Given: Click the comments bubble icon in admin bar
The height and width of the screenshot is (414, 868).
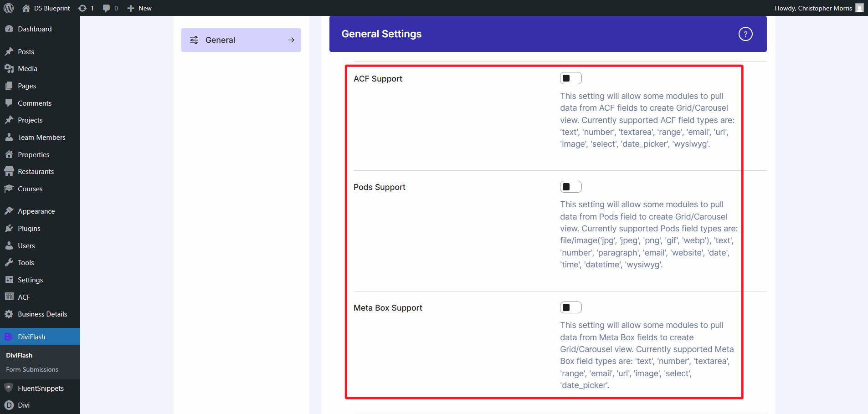Looking at the screenshot, I should click(106, 8).
